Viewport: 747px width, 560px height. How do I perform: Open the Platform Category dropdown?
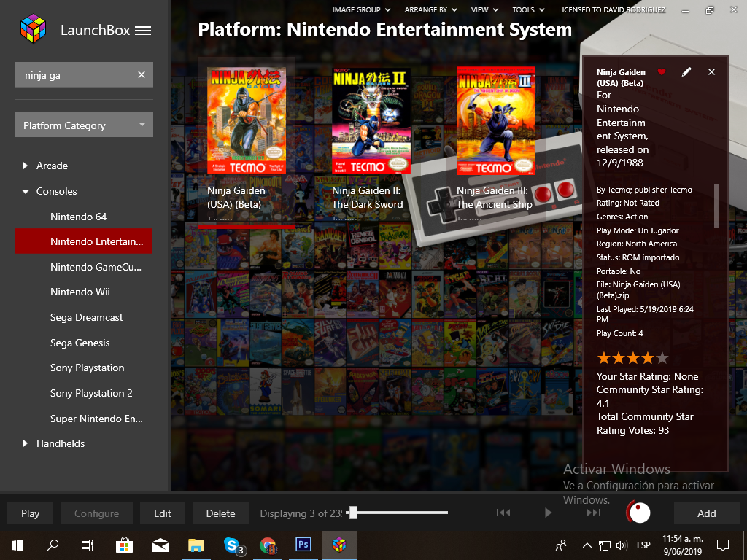pos(84,125)
